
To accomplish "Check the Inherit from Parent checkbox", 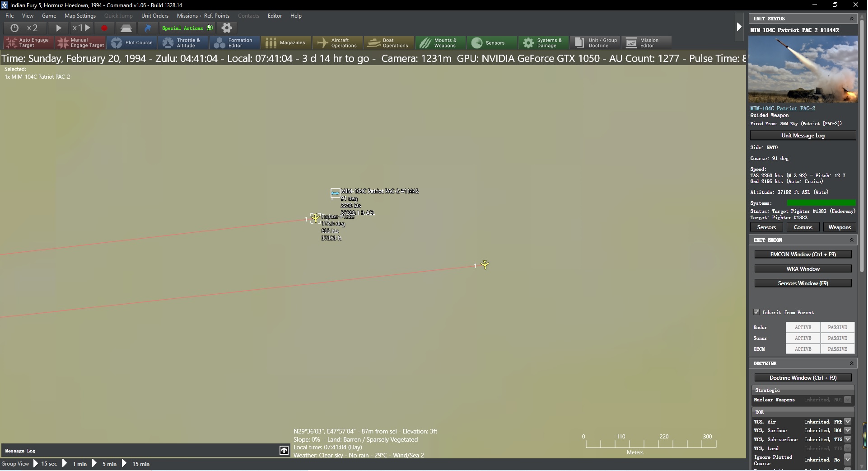I will [x=757, y=312].
